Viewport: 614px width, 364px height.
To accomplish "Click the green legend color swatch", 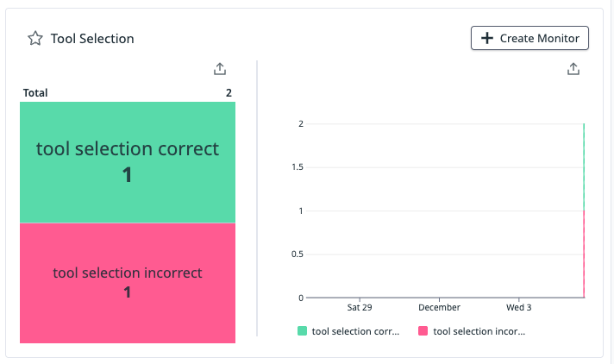I will [302, 330].
